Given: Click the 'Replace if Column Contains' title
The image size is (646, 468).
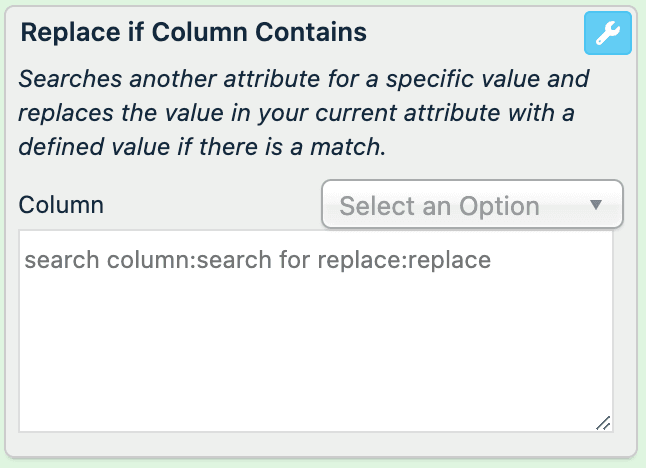Looking at the screenshot, I should pyautogui.click(x=193, y=32).
